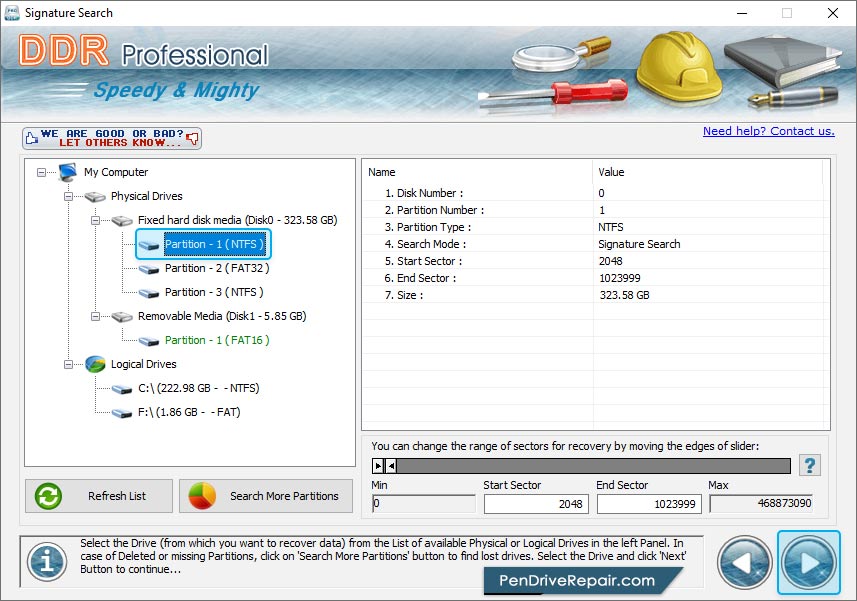
Task: Click the Physical Drives drive icon
Action: (95, 197)
